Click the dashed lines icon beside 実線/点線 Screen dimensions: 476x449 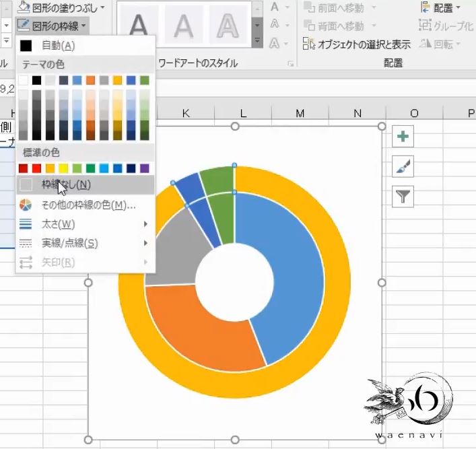coord(26,243)
